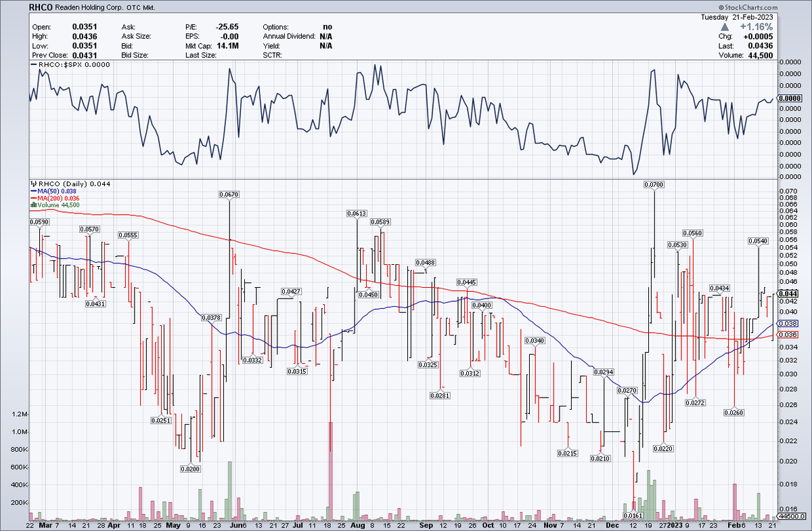Click the 0.0294 price label
The width and height of the screenshot is (812, 531).
coord(603,373)
